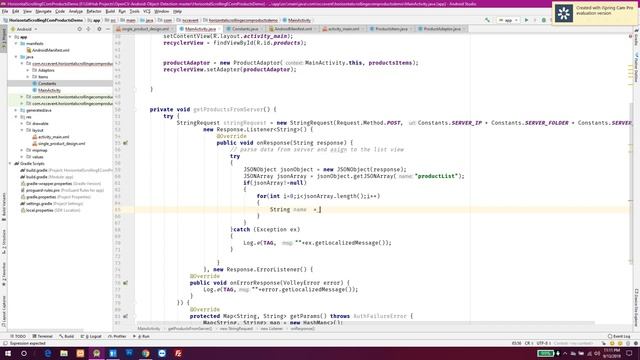Collapse the java folder
Viewport: 640px width, 360px height.
16,57
